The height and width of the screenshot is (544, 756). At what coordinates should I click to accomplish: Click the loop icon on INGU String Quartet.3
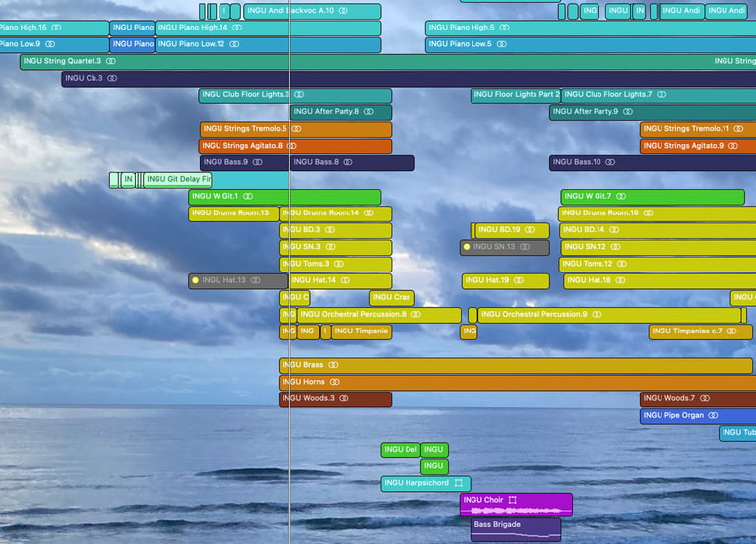tap(111, 61)
